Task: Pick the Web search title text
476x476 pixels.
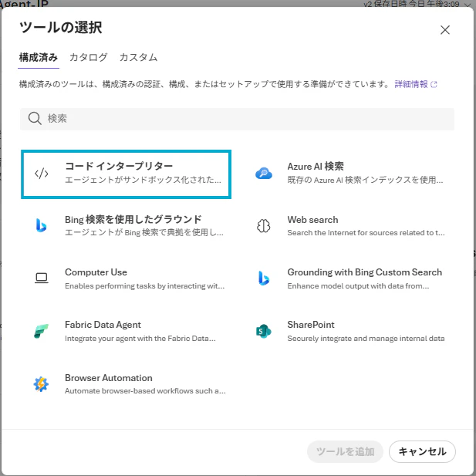Action: [x=312, y=219]
